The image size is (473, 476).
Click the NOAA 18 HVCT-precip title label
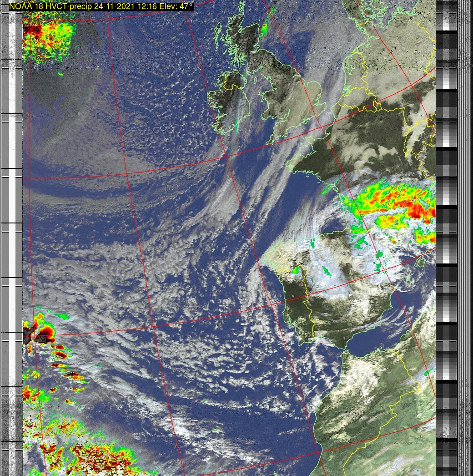point(101,6)
